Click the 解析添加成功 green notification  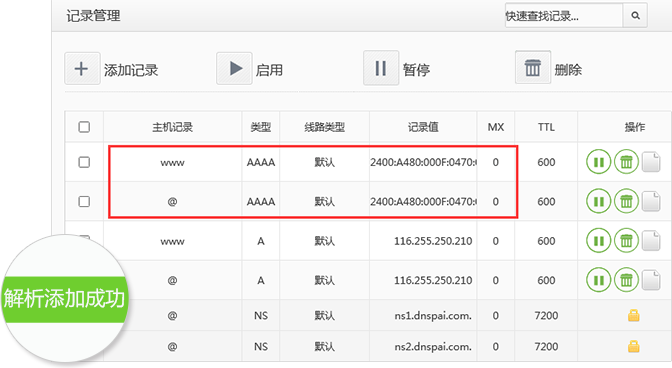[64, 299]
